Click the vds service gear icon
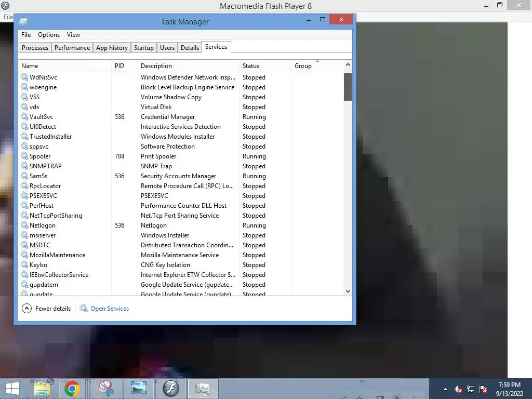The width and height of the screenshot is (532, 399). coord(24,107)
